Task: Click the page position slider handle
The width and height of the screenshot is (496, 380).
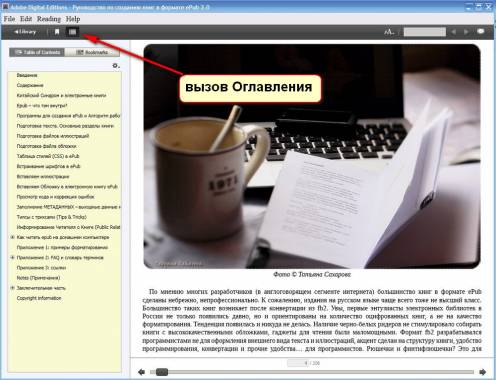Action: coord(162,372)
